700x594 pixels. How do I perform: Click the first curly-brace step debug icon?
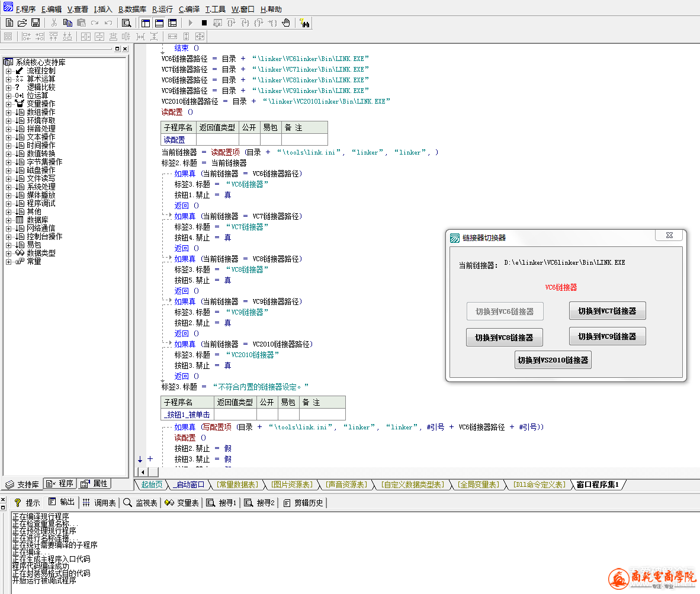tap(231, 23)
